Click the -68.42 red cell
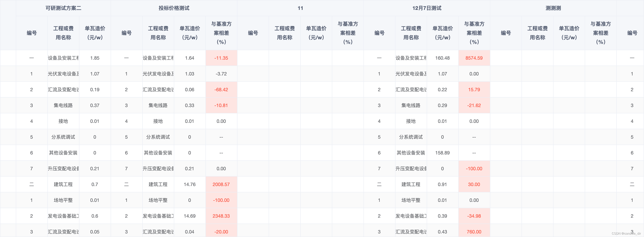 [x=221, y=89]
